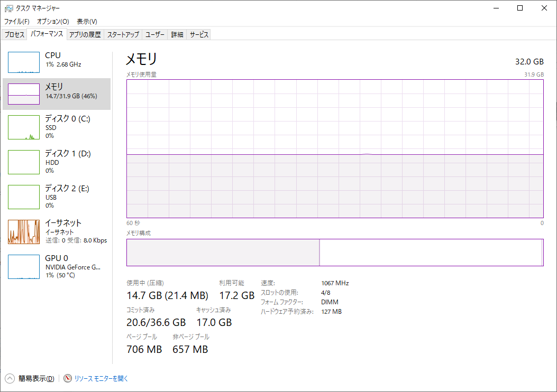Image resolution: width=557 pixels, height=392 pixels.
Task: Switch to the サービス tab
Action: tap(199, 34)
